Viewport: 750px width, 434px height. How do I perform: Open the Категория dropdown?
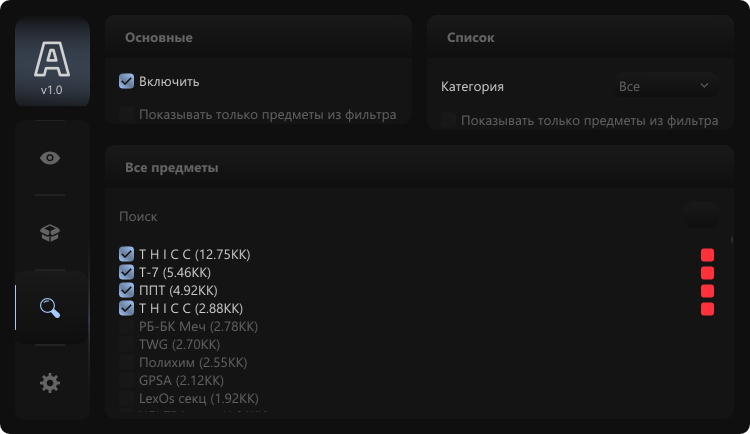666,86
